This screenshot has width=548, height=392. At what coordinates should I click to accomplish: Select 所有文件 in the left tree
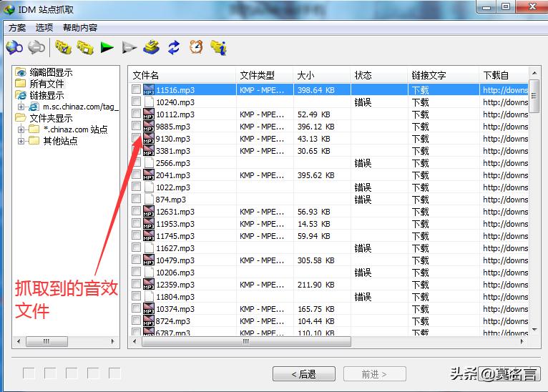(x=47, y=84)
